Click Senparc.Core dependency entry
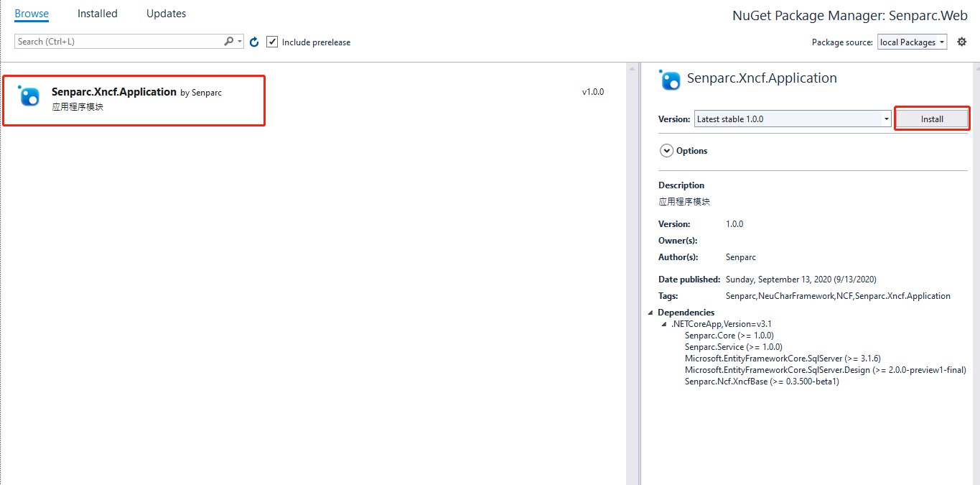The image size is (980, 485). pyautogui.click(x=729, y=336)
